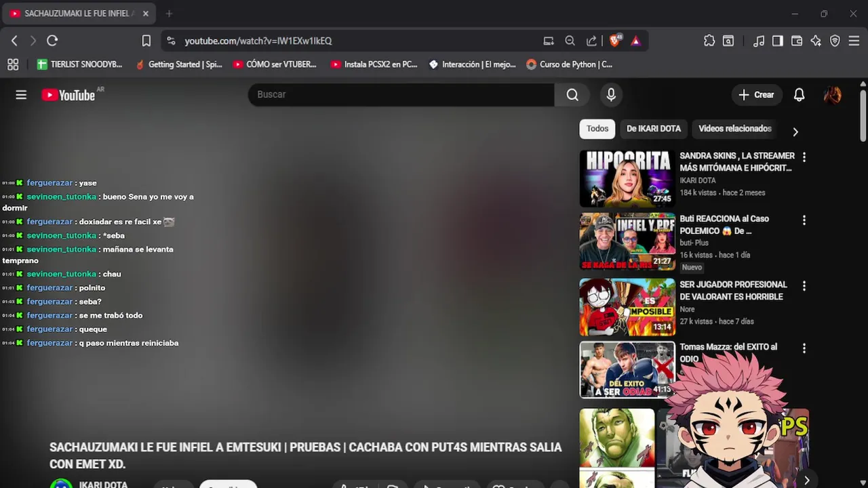
Task: Open the browser main hamburger menu
Action: pos(854,41)
